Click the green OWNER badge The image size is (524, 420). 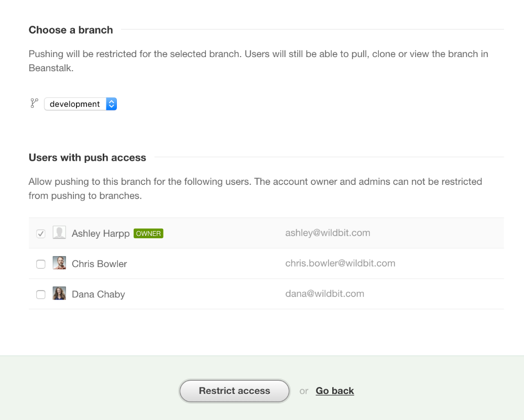(148, 234)
